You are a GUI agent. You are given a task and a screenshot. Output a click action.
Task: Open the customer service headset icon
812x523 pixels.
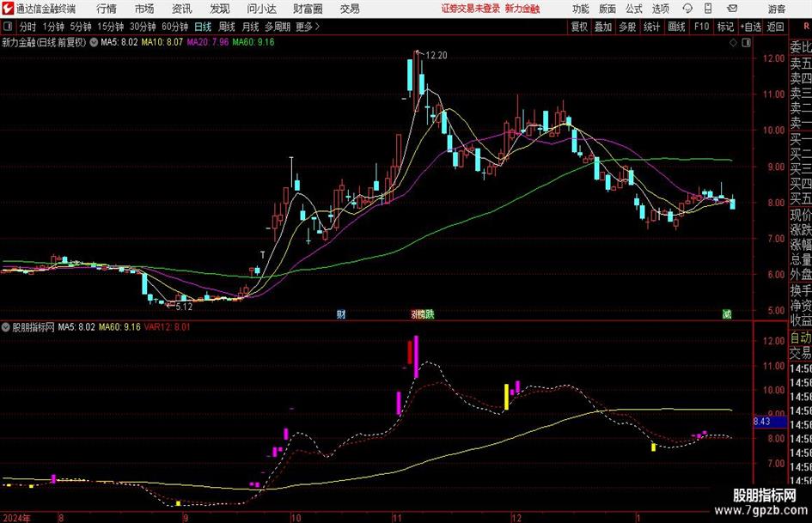[x=687, y=9]
